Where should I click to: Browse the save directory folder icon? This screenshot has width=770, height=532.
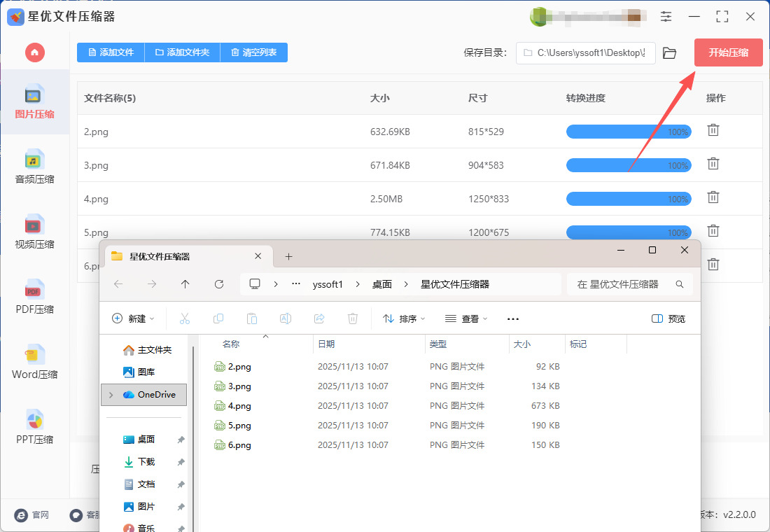[669, 53]
